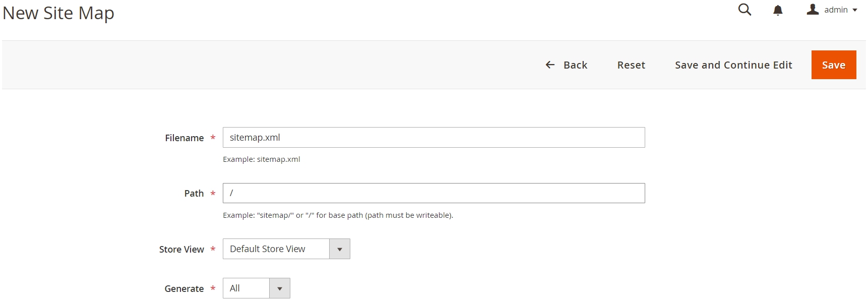Open notifications bell icon
Image resolution: width=868 pixels, height=301 pixels.
pyautogui.click(x=778, y=10)
